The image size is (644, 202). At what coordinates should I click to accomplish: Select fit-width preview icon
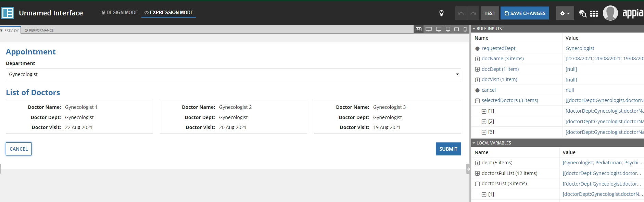click(418, 29)
